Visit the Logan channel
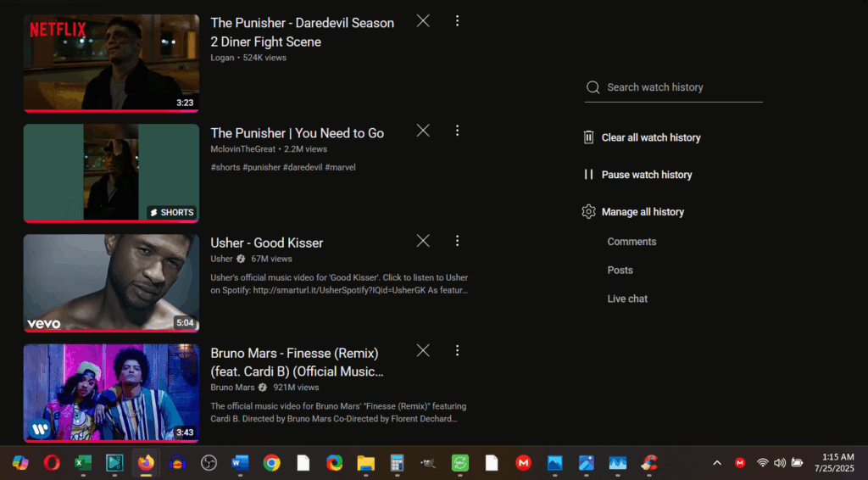 click(222, 58)
